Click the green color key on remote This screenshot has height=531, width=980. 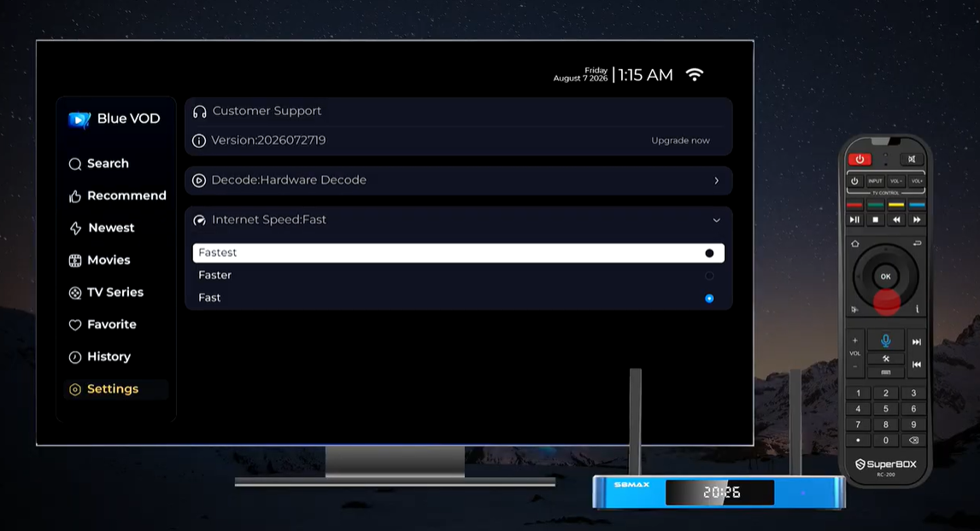876,205
